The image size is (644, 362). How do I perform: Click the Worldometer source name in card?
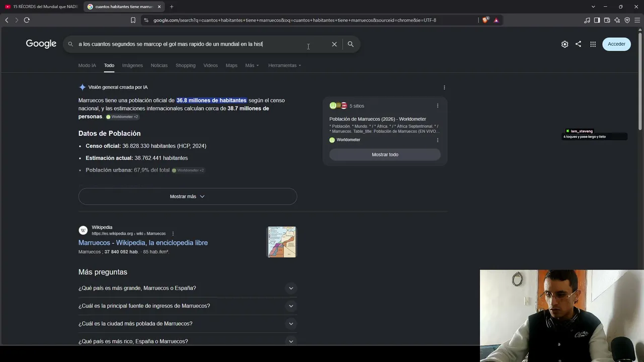tap(348, 140)
